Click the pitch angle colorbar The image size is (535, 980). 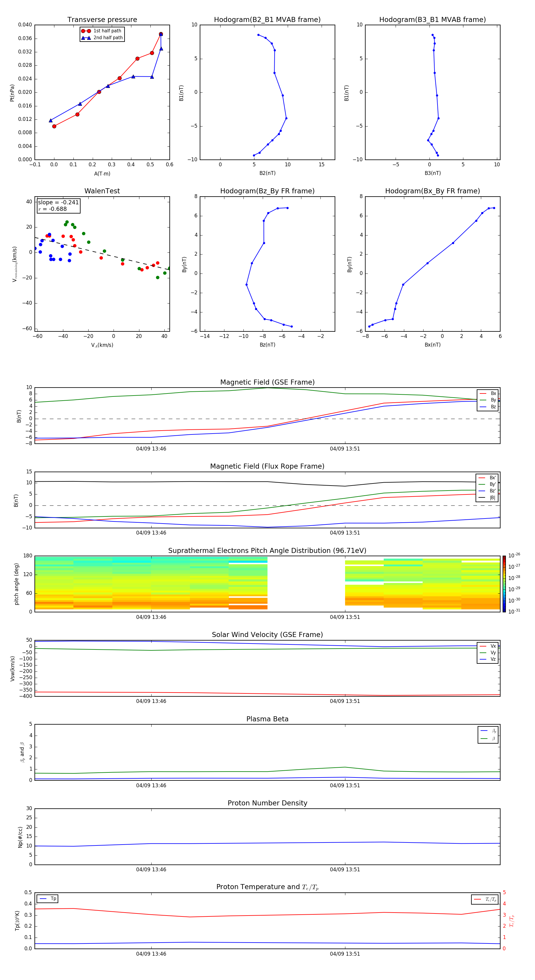coord(504,584)
